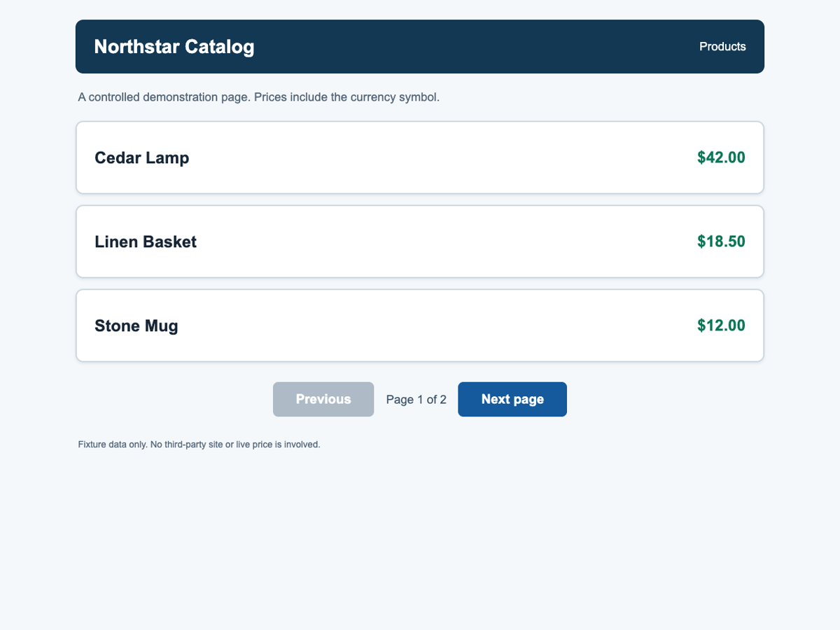
Task: Click the $42.00 price
Action: coord(721,157)
